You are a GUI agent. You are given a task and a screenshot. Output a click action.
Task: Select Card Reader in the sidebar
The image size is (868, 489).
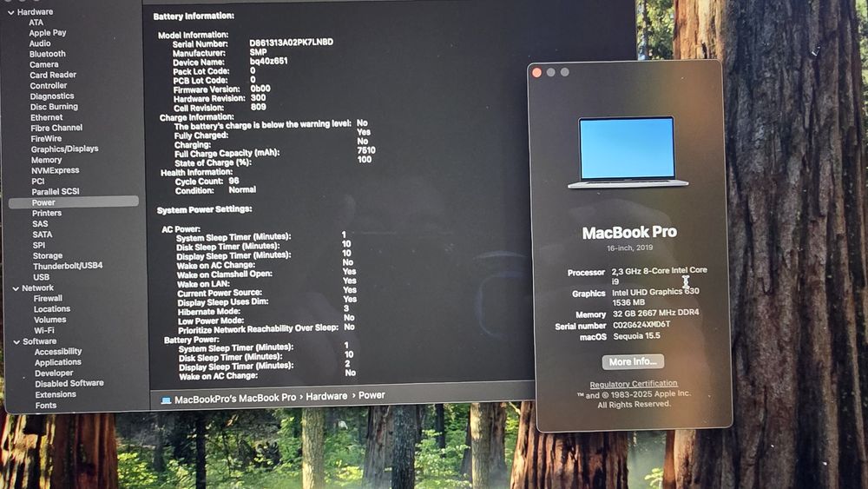(x=53, y=76)
